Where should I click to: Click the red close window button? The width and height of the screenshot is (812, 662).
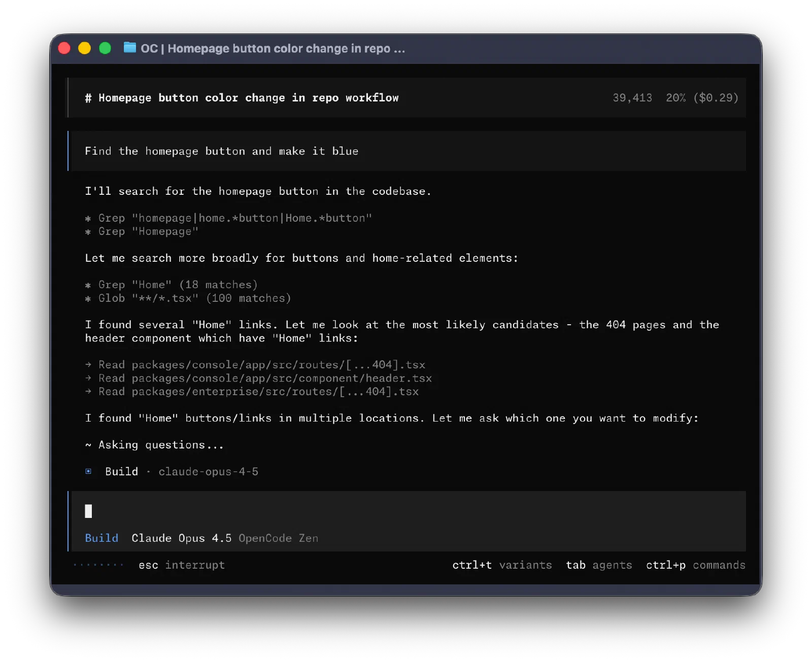pyautogui.click(x=64, y=48)
